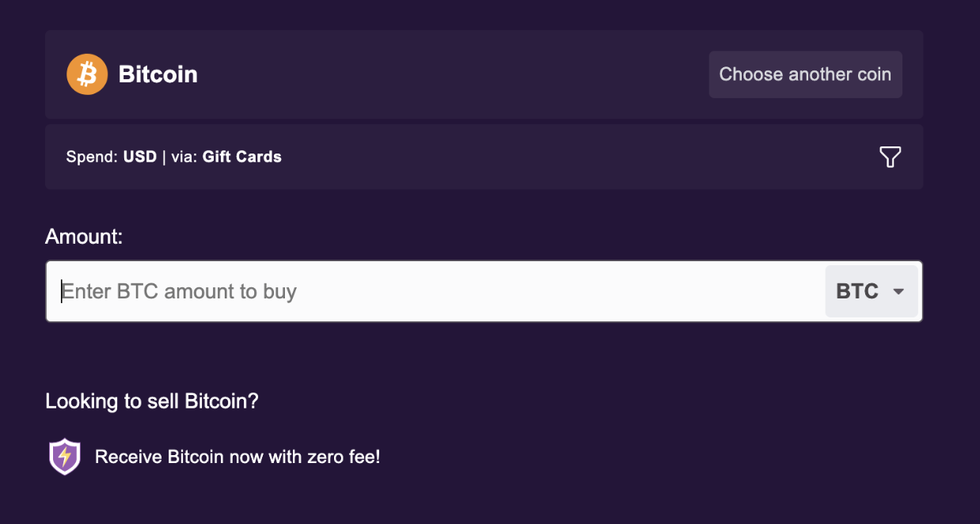Screen dimensions: 980x524
Task: Click the Amount: field label
Action: tap(84, 237)
